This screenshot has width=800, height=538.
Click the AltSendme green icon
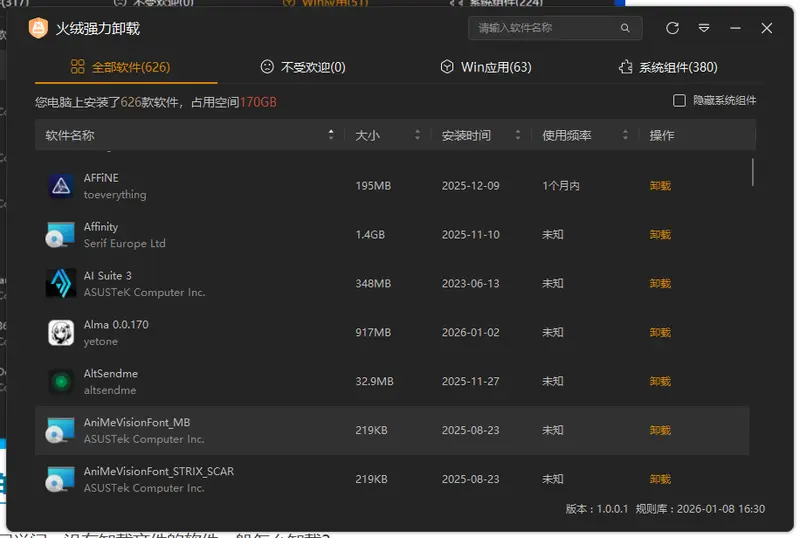coord(61,381)
